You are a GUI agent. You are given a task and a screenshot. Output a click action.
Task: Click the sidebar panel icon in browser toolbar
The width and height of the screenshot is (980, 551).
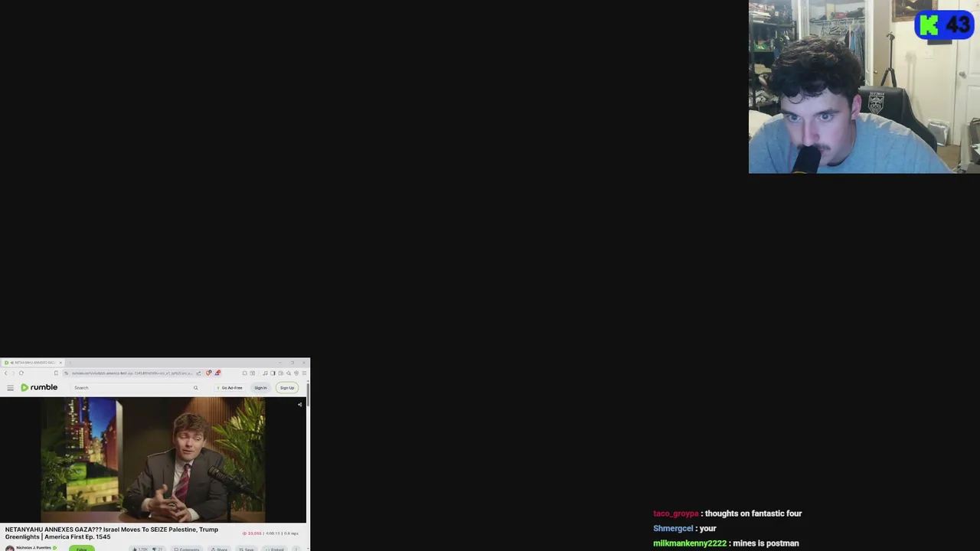coord(273,373)
